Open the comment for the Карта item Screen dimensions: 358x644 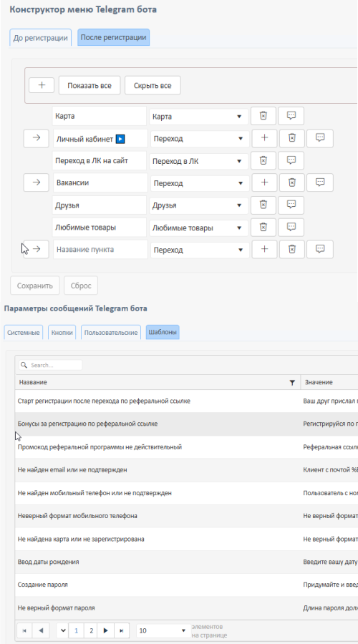tap(291, 116)
